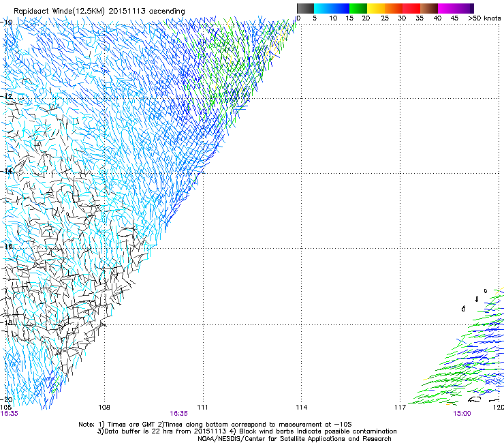The image size is (504, 443).
Task: Click the brown 35–40 knots color segment
Action: (429, 8)
